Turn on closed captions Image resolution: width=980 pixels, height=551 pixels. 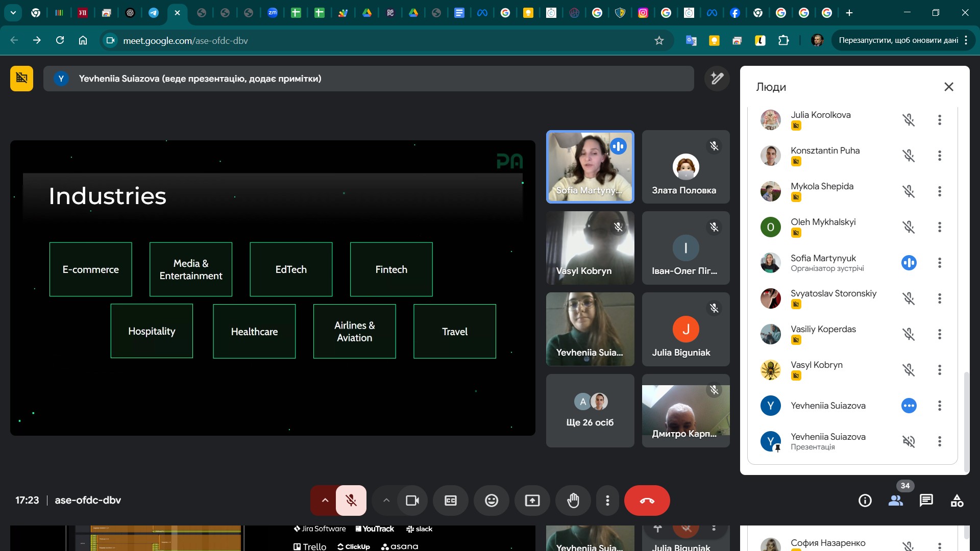point(450,500)
